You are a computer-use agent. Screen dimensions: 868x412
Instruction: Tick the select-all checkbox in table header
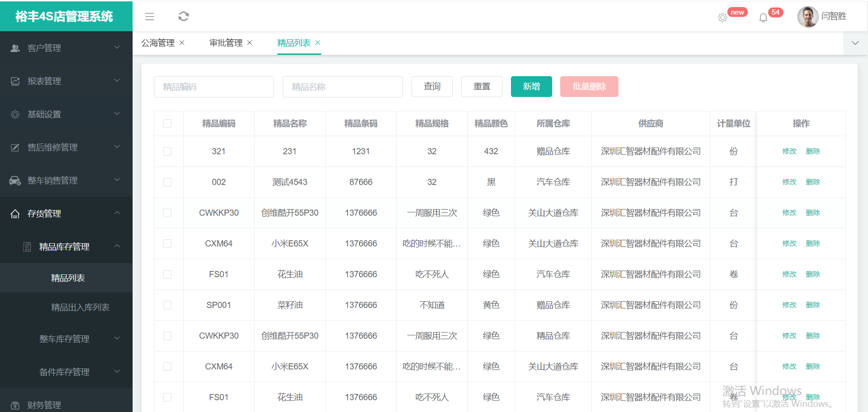(x=167, y=123)
